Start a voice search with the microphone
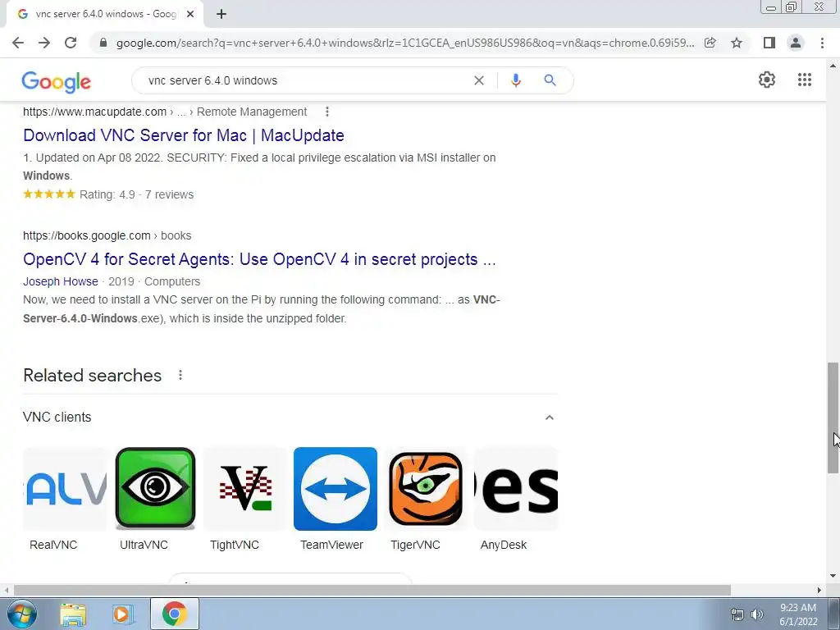Image resolution: width=840 pixels, height=630 pixels. coord(515,80)
